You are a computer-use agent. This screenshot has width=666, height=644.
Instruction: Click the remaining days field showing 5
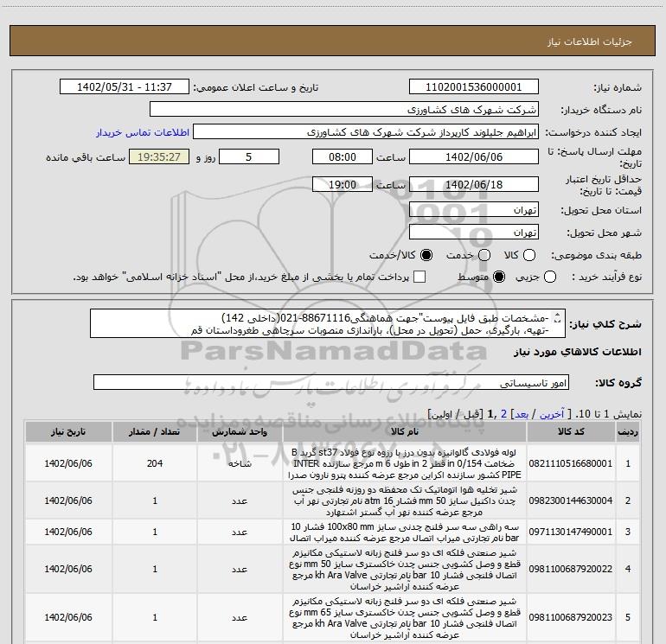249,156
